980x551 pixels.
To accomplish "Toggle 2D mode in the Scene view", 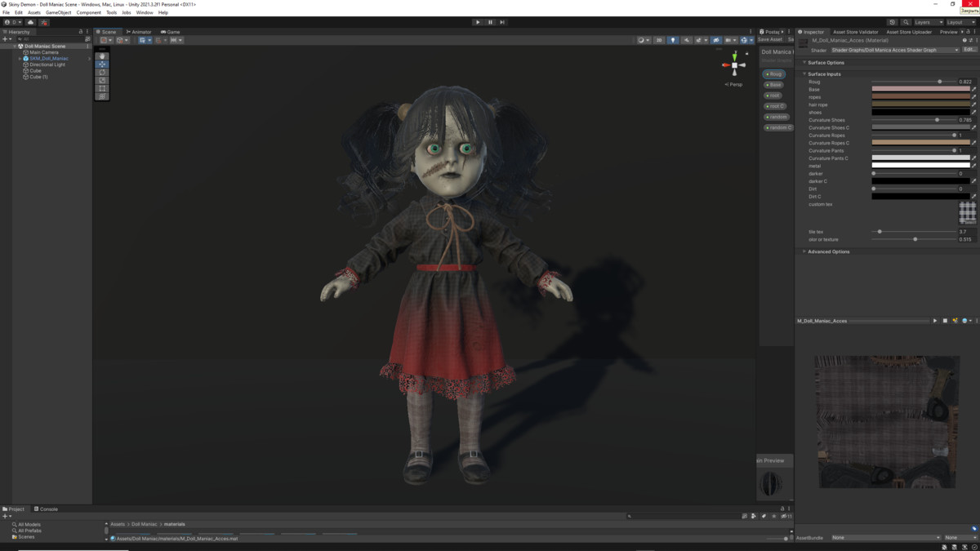I will click(659, 39).
